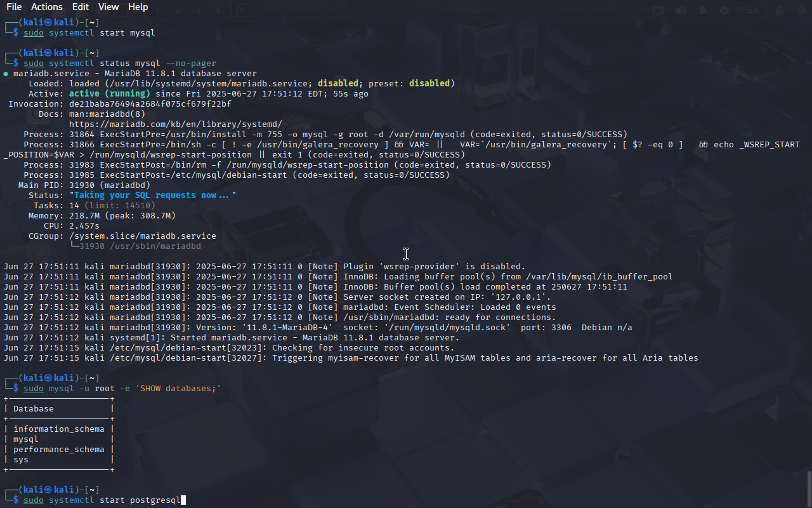Click the 'Tasks: 14 (limit: 14510)' line
This screenshot has width=812, height=508.
[x=95, y=206]
